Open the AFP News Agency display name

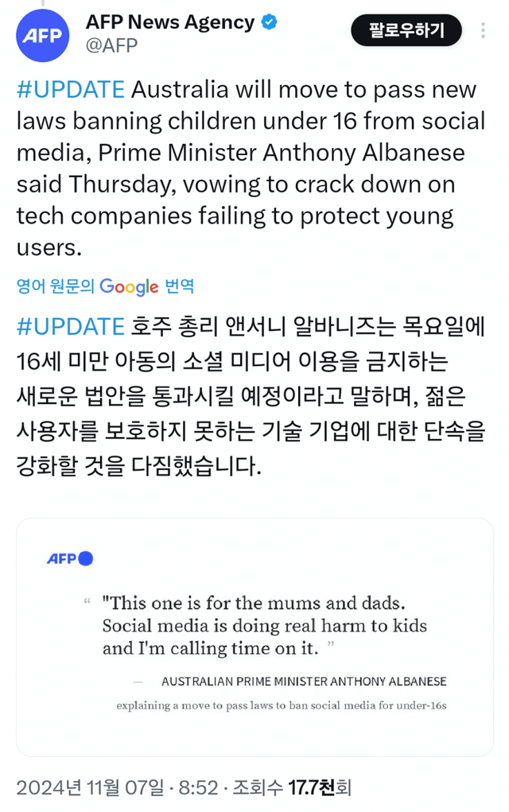coord(170,22)
